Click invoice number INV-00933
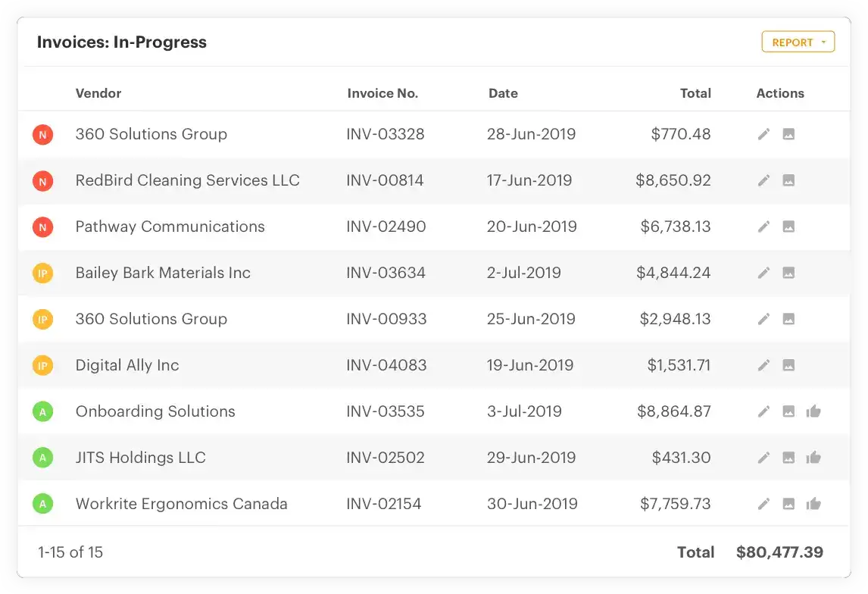This screenshot has height=594, width=868. point(385,319)
